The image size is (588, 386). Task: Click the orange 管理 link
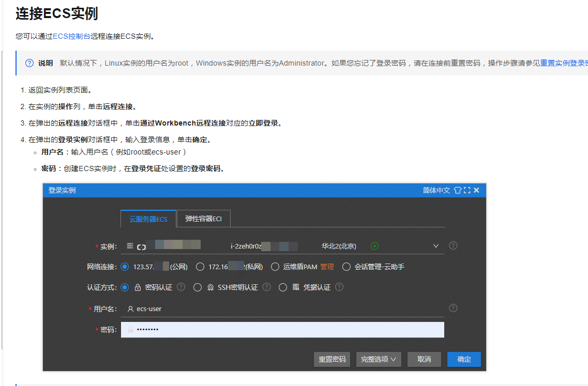tap(327, 267)
